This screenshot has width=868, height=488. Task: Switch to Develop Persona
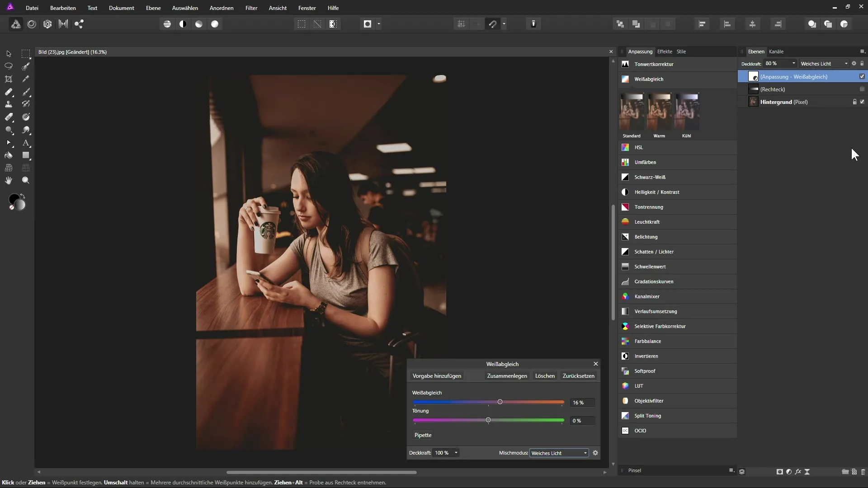tap(47, 24)
